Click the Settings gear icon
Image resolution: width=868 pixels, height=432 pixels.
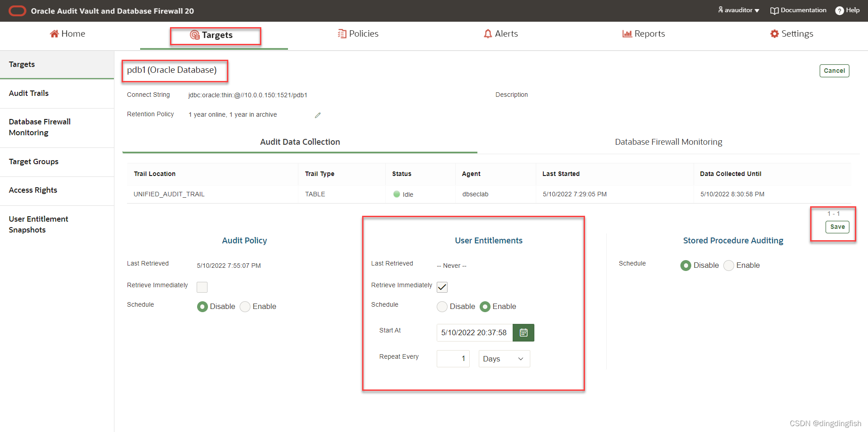[x=774, y=34]
